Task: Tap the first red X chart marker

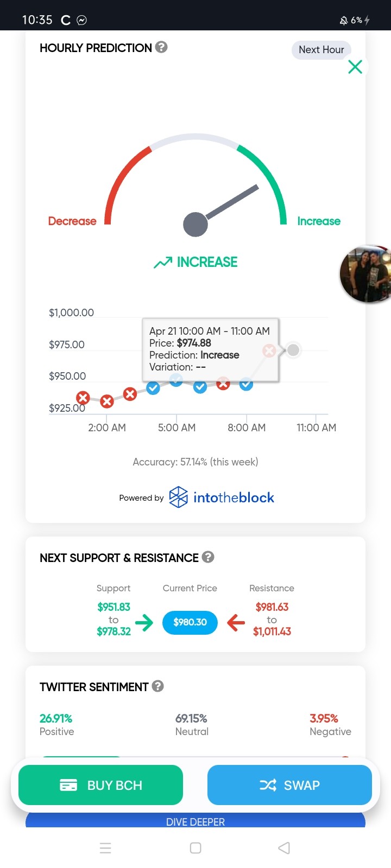Action: [x=83, y=398]
